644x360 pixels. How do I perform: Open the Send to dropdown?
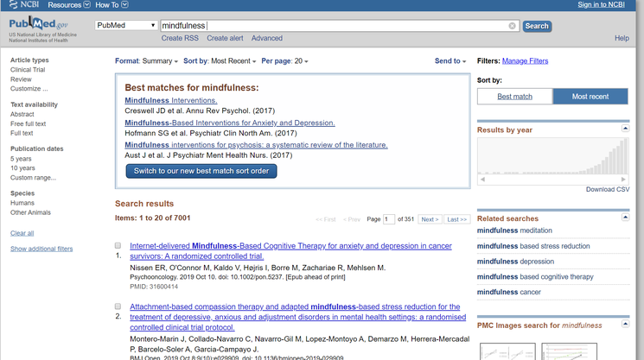450,61
